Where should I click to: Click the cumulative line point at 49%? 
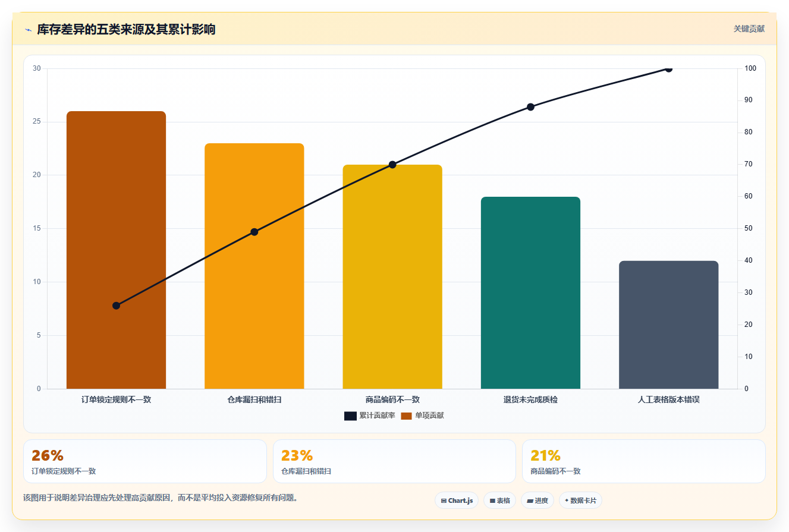pos(254,232)
